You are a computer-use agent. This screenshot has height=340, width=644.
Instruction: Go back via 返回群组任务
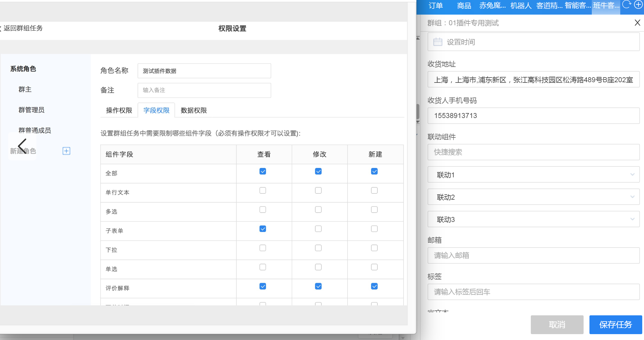point(21,28)
